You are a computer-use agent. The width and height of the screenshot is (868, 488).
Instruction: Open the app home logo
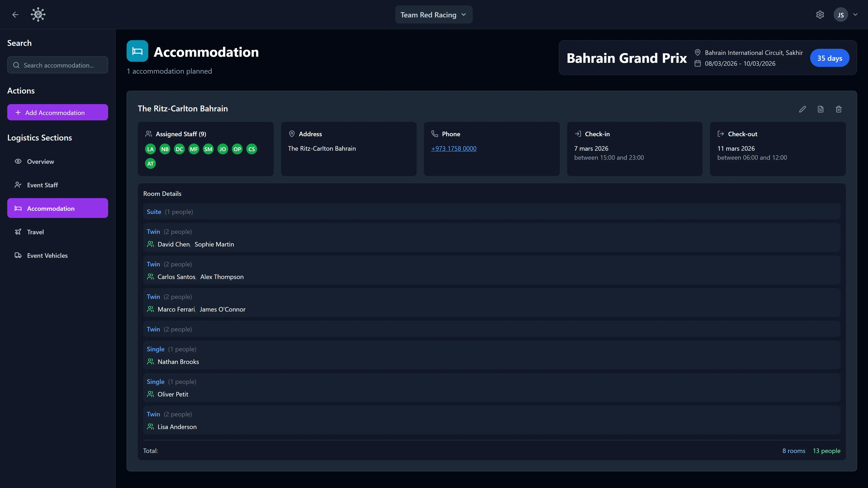[x=38, y=14]
